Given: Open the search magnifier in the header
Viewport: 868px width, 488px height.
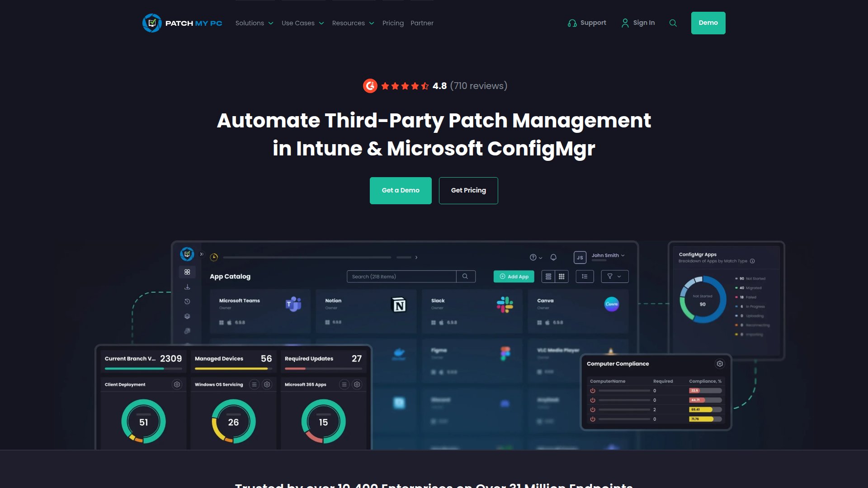Looking at the screenshot, I should [673, 23].
